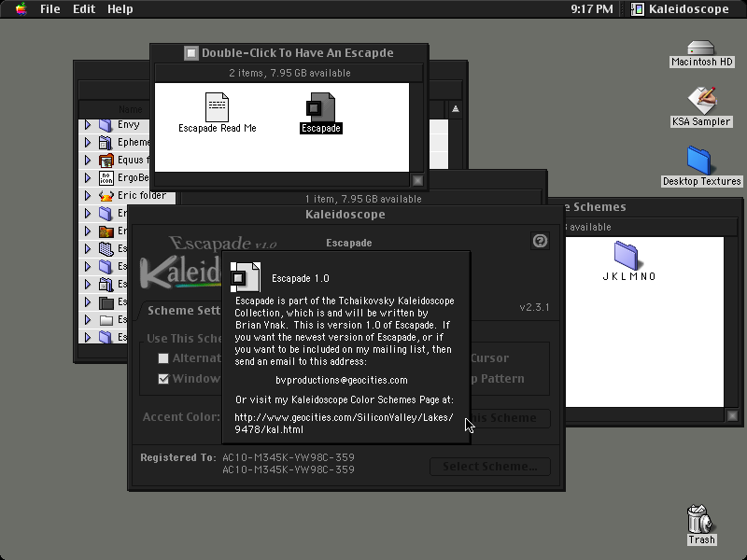Expand the Equus row disclosure triangle
The width and height of the screenshot is (747, 560).
[x=88, y=160]
